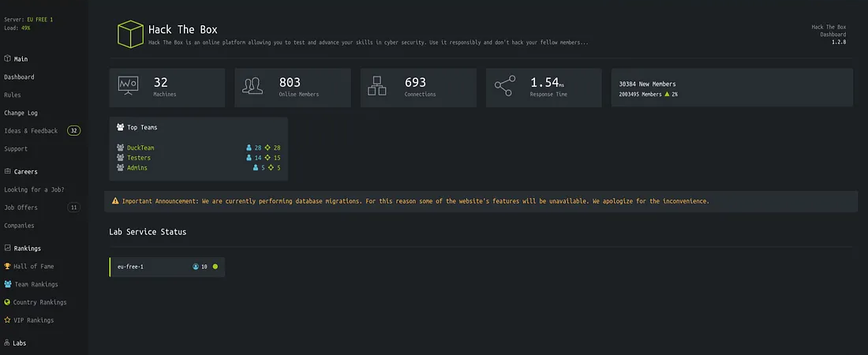
Task: Click the Hack The Box cube logo
Action: coord(129,34)
